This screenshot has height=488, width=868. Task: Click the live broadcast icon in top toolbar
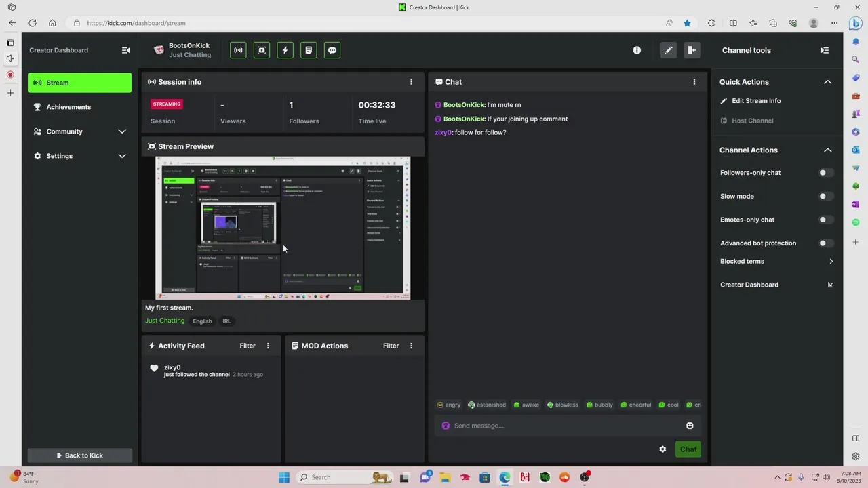coord(238,49)
